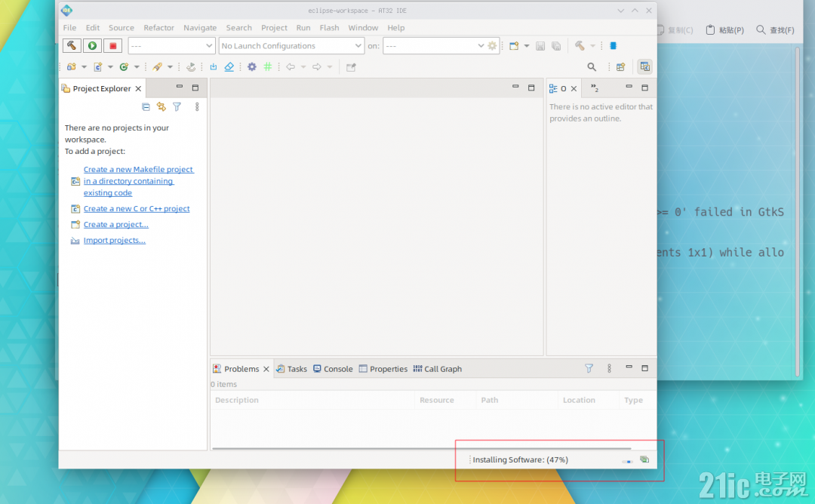Viewport: 815px width, 504px height.
Task: Click the green hash icon in toolbar
Action: pyautogui.click(x=268, y=66)
